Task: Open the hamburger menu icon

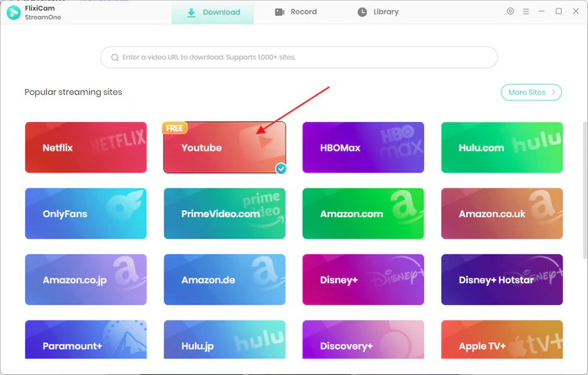Action: pyautogui.click(x=526, y=12)
